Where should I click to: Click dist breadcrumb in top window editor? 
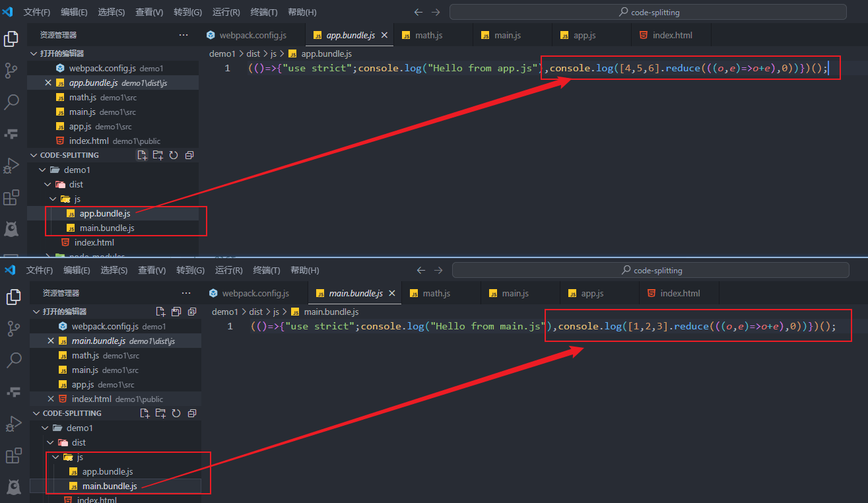[252, 53]
